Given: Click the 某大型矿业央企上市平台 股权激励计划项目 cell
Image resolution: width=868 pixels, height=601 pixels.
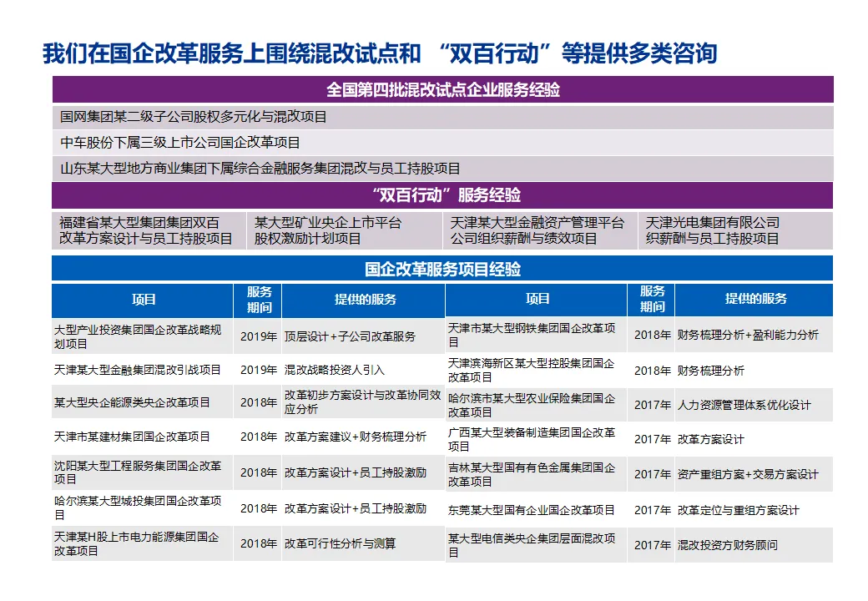Looking at the screenshot, I should tap(345, 230).
